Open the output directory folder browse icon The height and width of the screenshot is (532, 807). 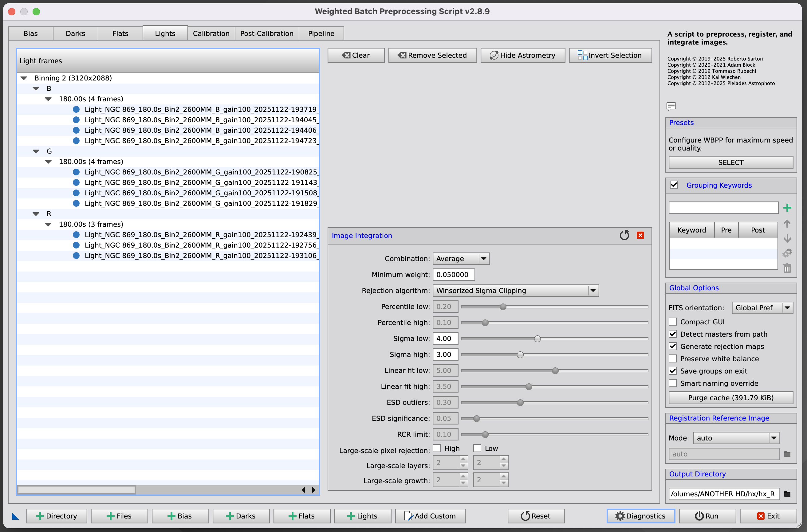tap(787, 494)
